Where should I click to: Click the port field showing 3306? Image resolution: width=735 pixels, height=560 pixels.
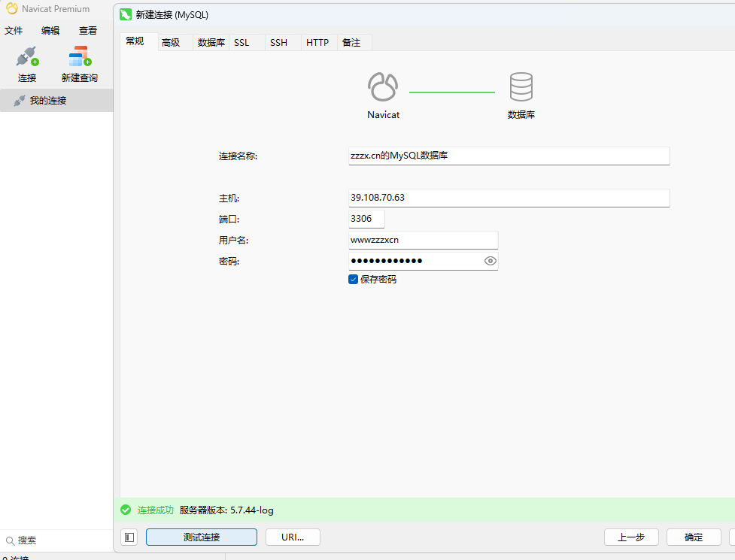click(366, 219)
